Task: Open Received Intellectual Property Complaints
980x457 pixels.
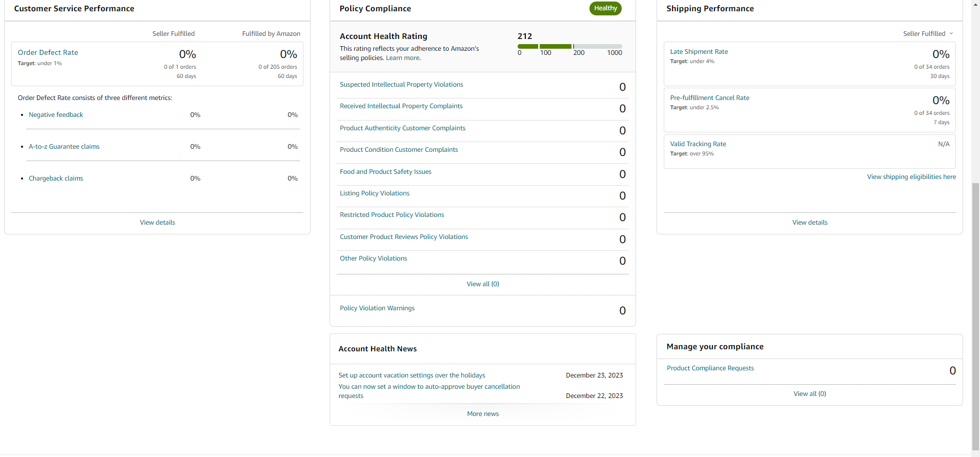Action: click(401, 106)
